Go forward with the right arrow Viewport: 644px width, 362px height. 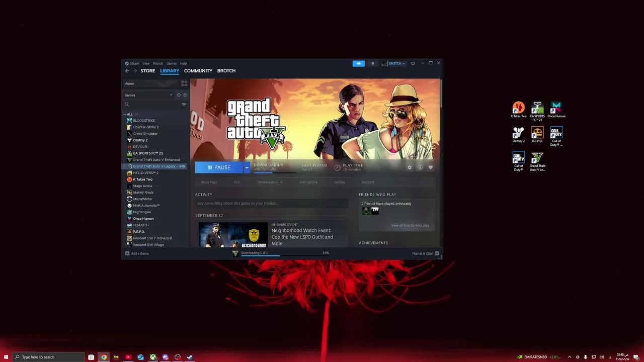click(134, 71)
